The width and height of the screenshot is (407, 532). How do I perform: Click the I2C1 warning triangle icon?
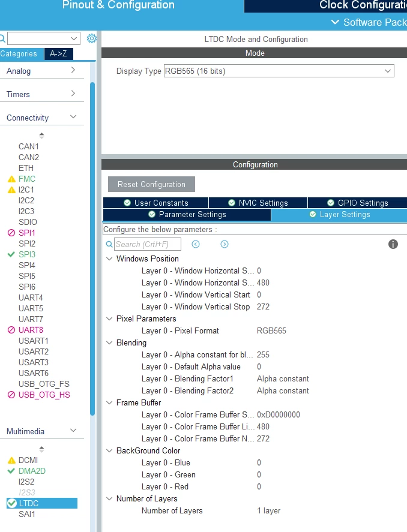(x=11, y=190)
